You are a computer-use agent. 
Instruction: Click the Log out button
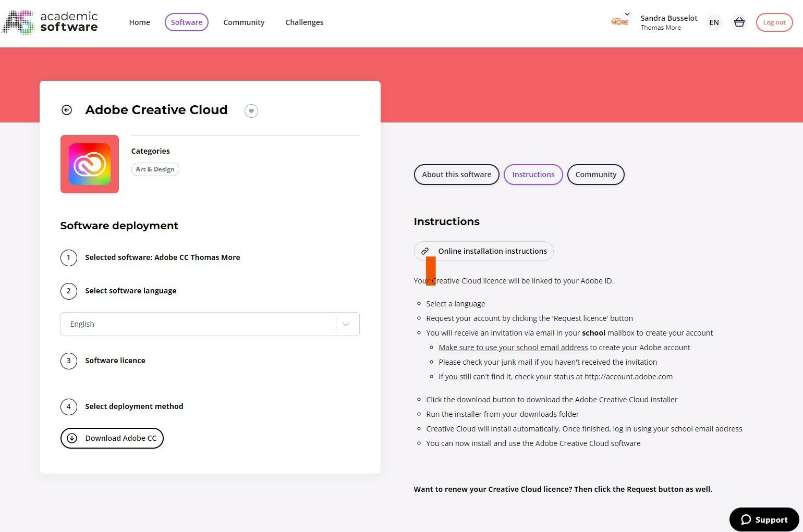(774, 22)
